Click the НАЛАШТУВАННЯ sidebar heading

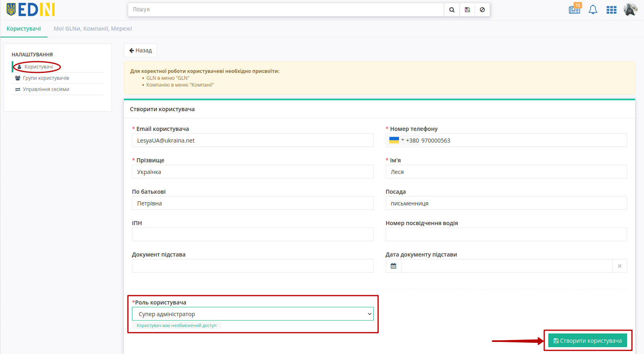pyautogui.click(x=32, y=54)
